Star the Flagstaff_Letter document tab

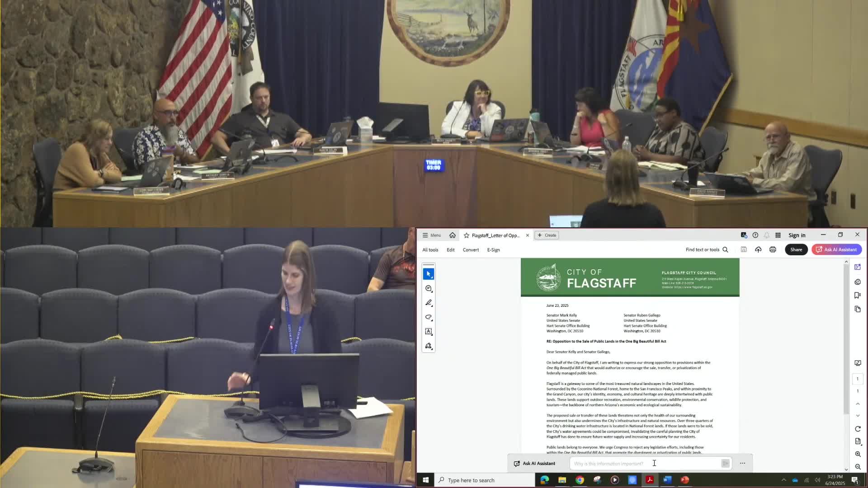[466, 235]
